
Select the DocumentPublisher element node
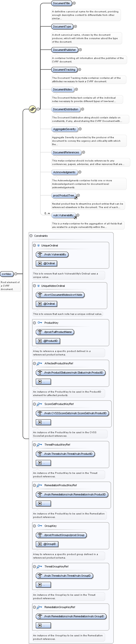pos(64,50)
